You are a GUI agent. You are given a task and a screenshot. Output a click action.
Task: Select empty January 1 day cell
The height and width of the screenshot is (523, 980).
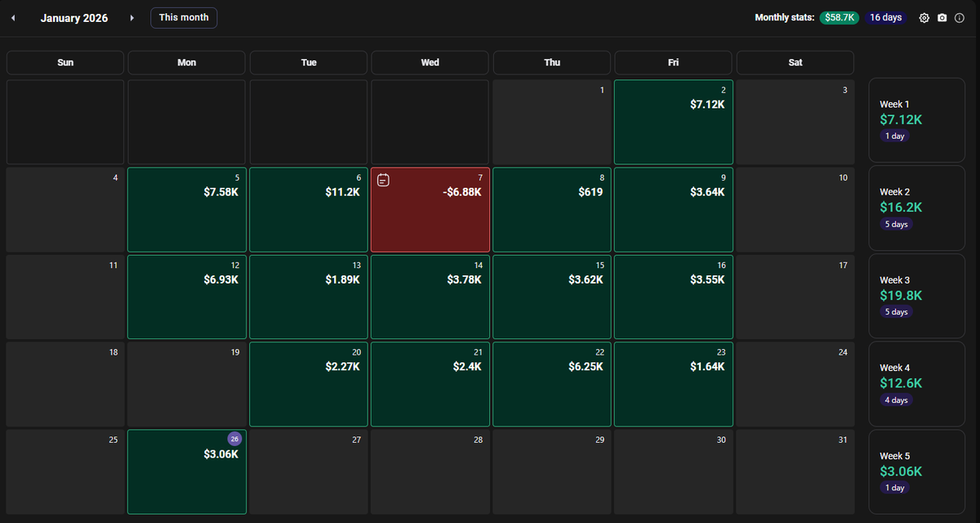tap(552, 122)
